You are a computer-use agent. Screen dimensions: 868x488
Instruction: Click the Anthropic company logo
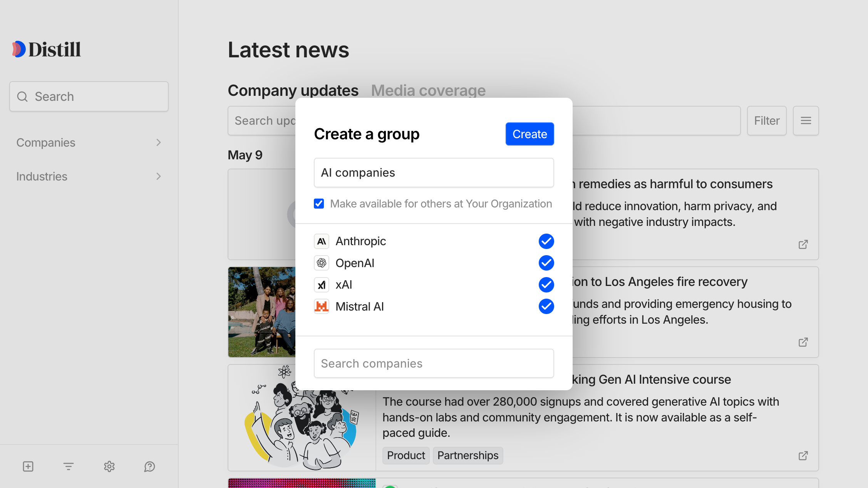(x=322, y=241)
